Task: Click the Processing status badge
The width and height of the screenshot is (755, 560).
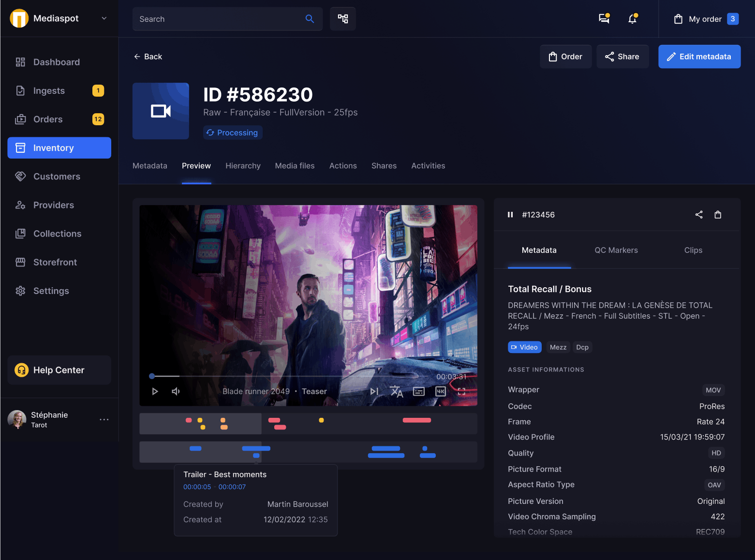Action: (233, 133)
